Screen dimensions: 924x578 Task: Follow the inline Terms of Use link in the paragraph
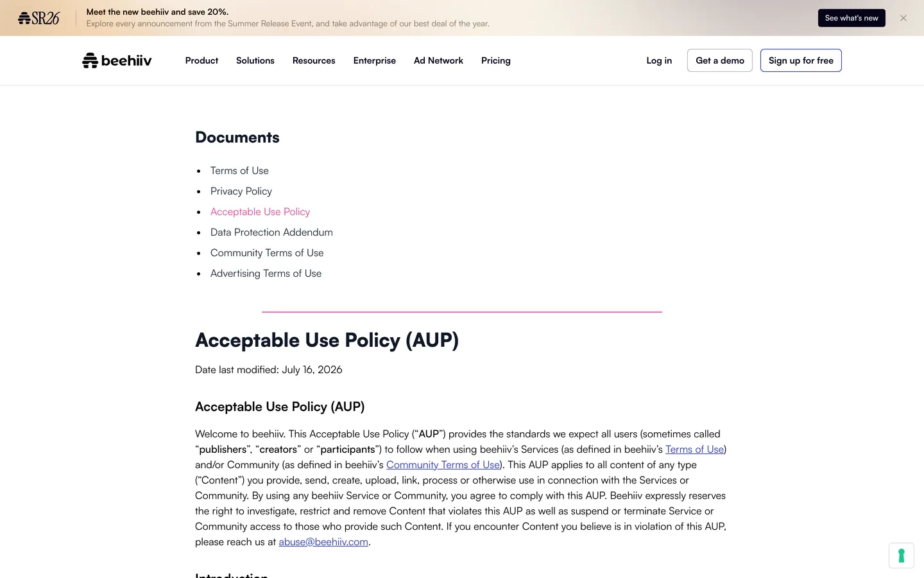click(694, 450)
